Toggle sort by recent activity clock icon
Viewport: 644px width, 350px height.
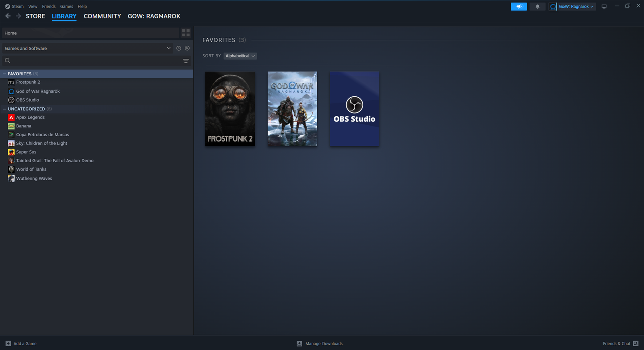pos(179,48)
